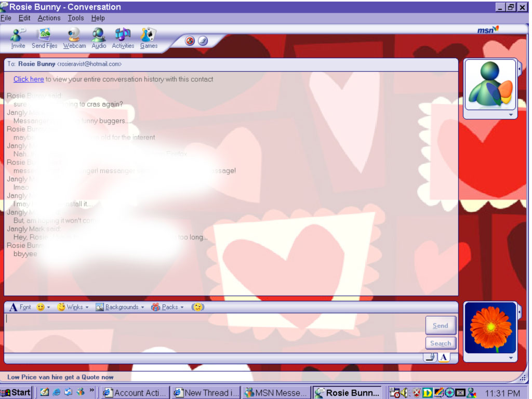Click the MSN logo
Screen dimensions: 532x399
(488, 30)
